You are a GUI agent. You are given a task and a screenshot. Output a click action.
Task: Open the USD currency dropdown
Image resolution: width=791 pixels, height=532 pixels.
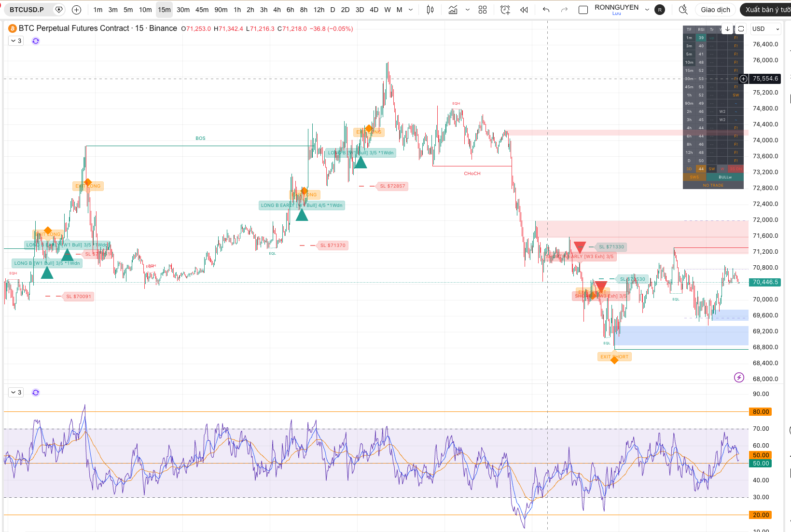click(765, 29)
